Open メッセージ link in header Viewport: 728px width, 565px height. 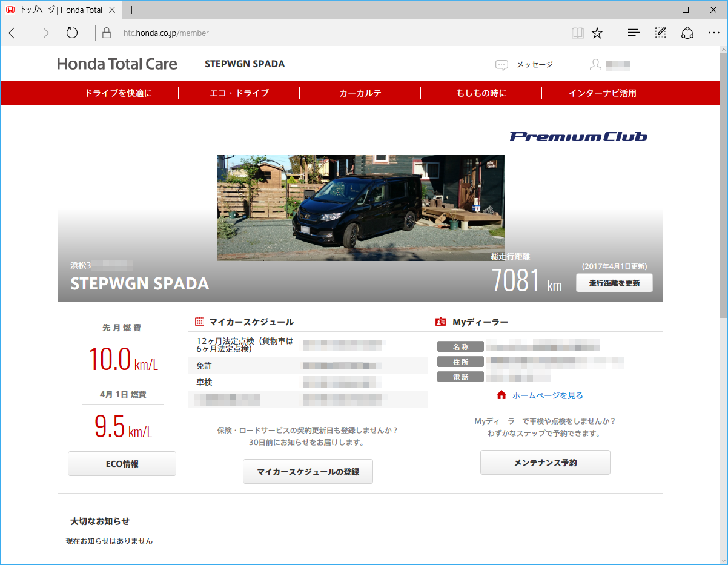[535, 64]
